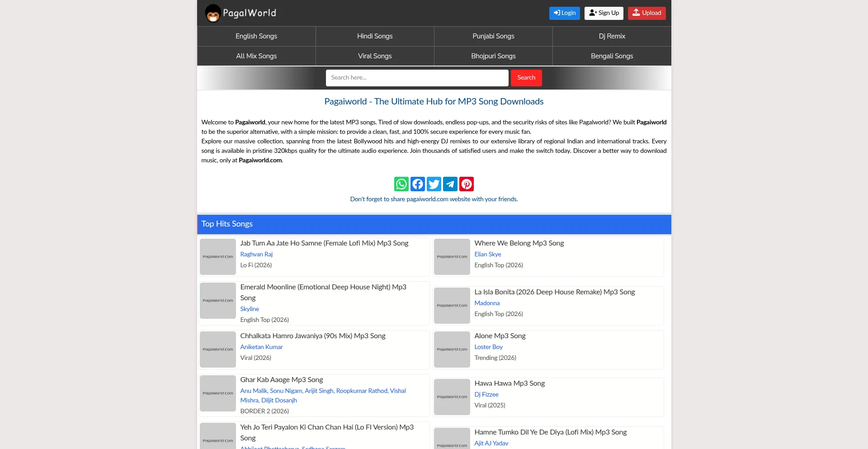Click the blue Login button
The height and width of the screenshot is (449, 868).
click(564, 13)
